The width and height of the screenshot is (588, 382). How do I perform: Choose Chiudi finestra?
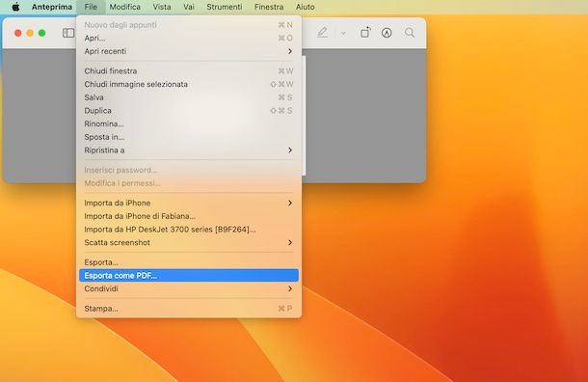tap(189, 71)
